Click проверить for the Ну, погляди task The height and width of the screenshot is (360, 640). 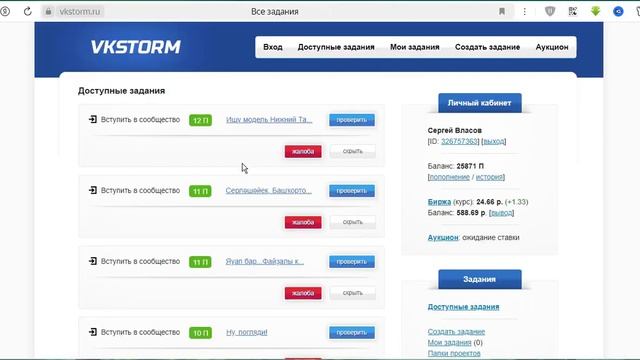tap(352, 332)
